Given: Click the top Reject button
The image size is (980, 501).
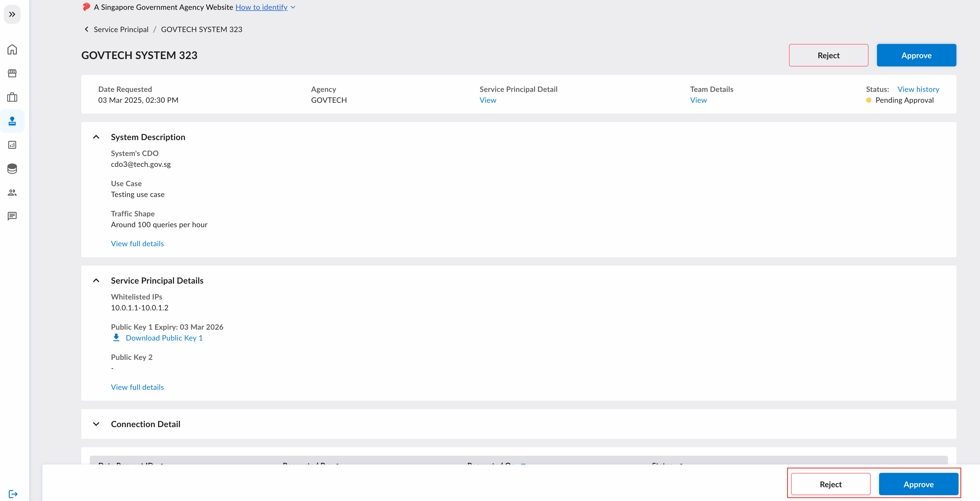Looking at the screenshot, I should click(828, 55).
